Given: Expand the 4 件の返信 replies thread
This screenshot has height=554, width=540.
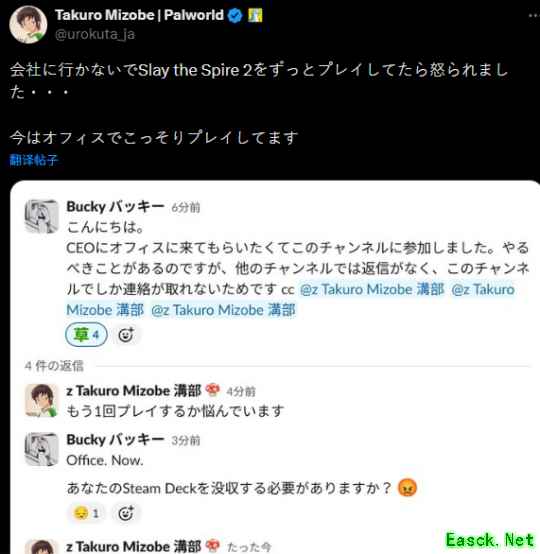Looking at the screenshot, I should point(54,366).
